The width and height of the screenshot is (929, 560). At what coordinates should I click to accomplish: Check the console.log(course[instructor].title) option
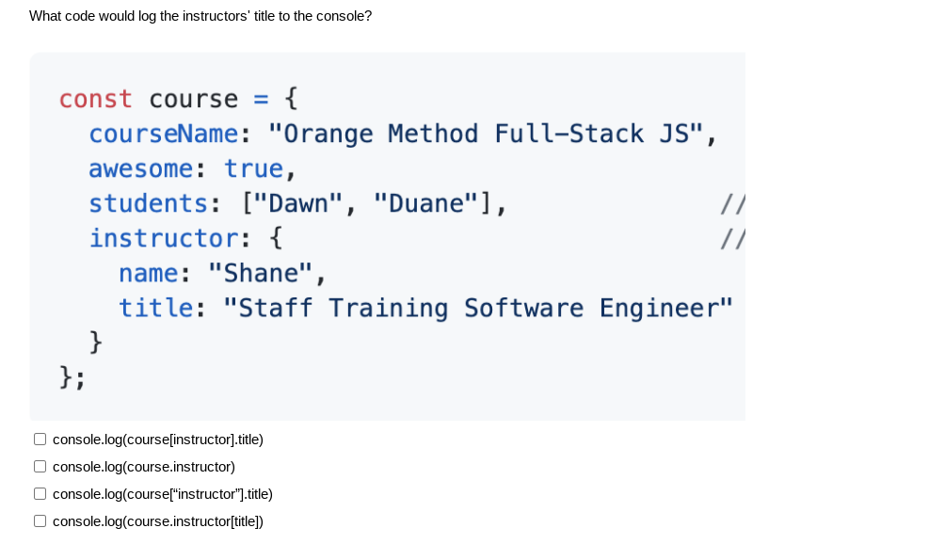tap(40, 439)
